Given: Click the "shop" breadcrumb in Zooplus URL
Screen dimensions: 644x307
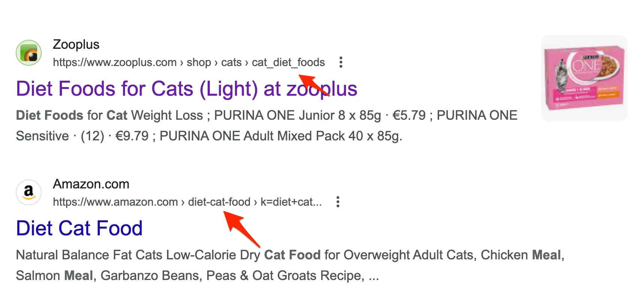Looking at the screenshot, I should pos(199,62).
